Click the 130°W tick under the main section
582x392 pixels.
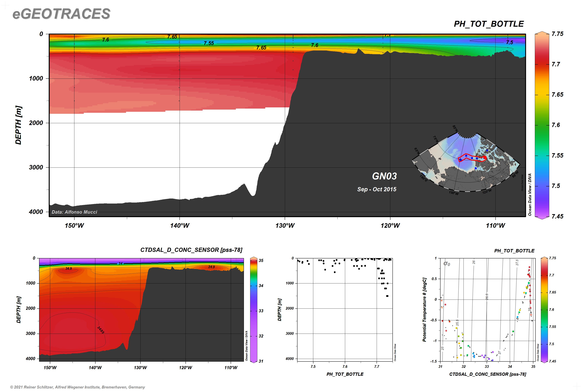point(285,226)
